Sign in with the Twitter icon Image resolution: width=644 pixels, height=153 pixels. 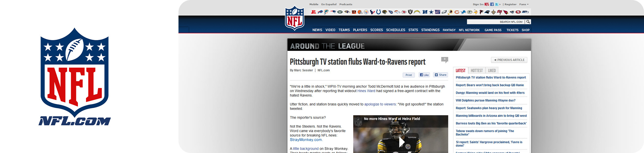(496, 4)
